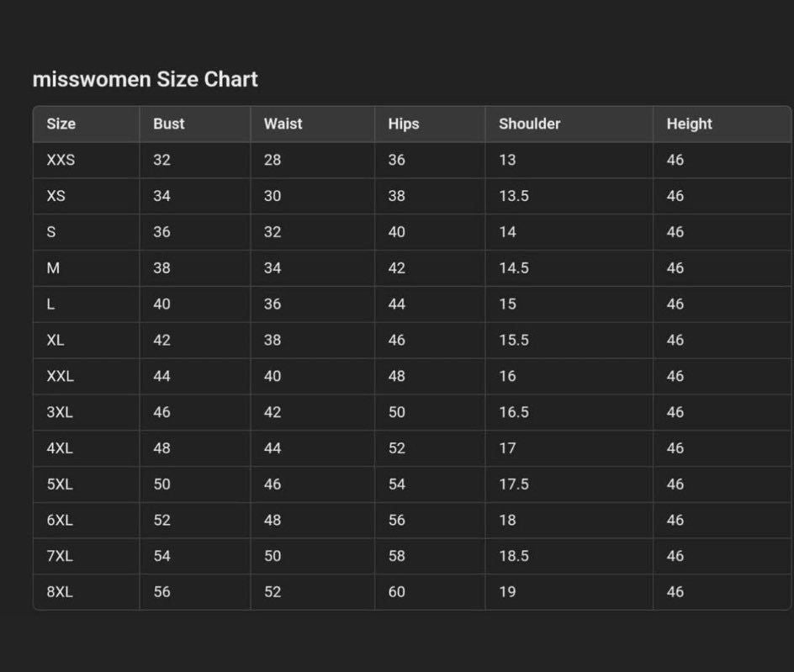
Task: Click the Waist column header
Action: 283,124
